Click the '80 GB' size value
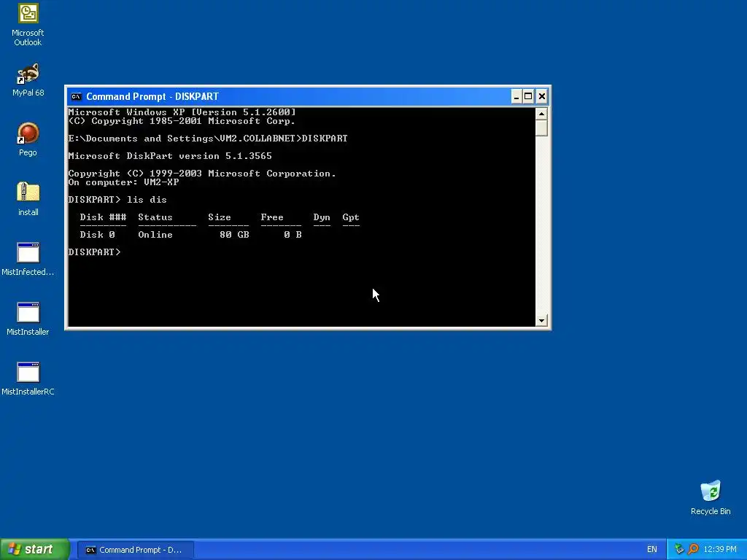Image resolution: width=747 pixels, height=560 pixels. coord(234,235)
